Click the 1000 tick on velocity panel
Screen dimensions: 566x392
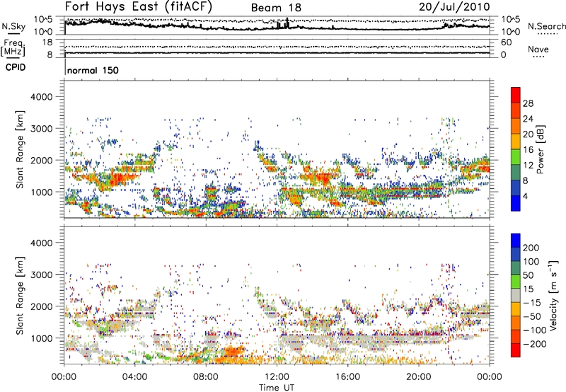41,338
